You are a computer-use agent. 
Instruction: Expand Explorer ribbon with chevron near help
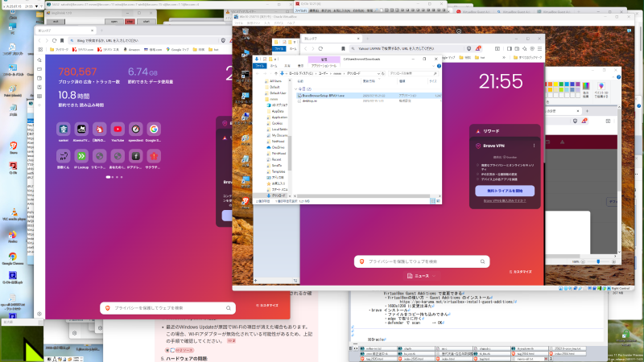point(434,66)
